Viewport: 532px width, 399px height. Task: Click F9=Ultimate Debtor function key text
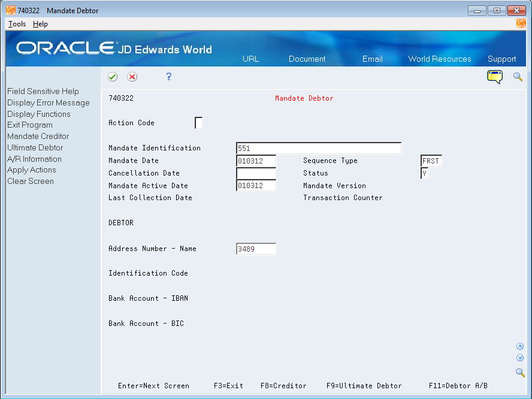pos(364,386)
